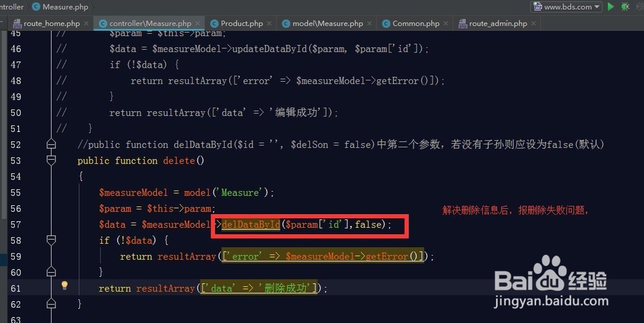Click the green Run button

tap(611, 6)
